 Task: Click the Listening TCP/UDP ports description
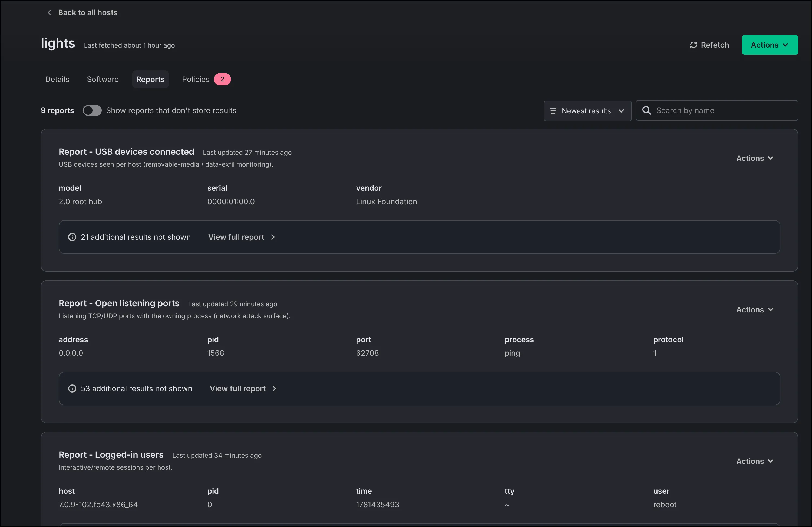(x=174, y=316)
